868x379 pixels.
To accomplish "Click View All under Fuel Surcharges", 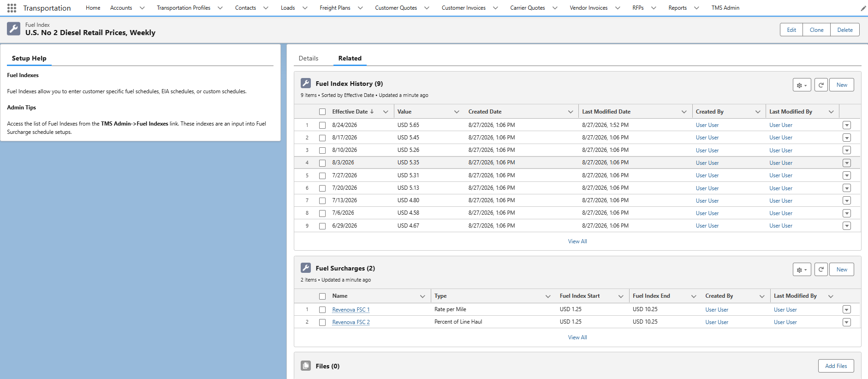I will coord(577,337).
